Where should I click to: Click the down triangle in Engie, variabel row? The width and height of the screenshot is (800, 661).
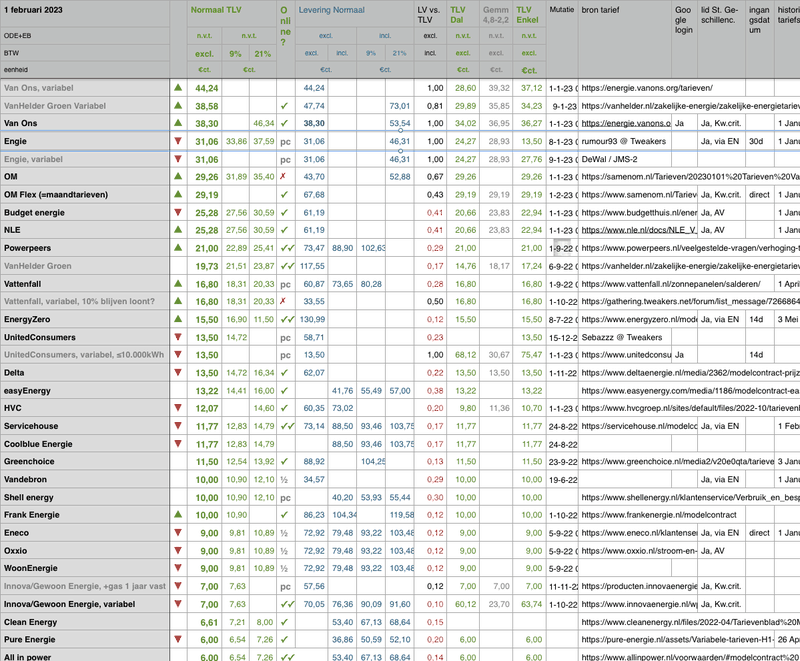tap(178, 159)
